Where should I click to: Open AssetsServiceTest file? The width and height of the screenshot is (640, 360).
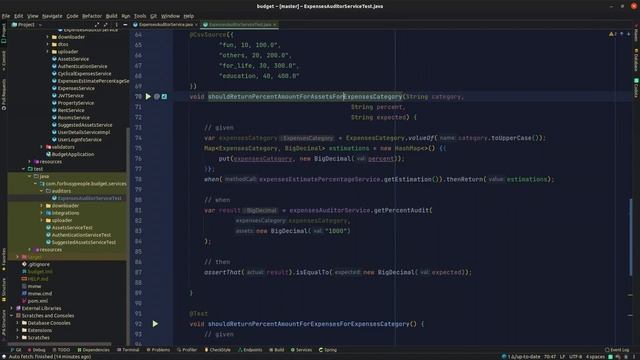[69, 228]
